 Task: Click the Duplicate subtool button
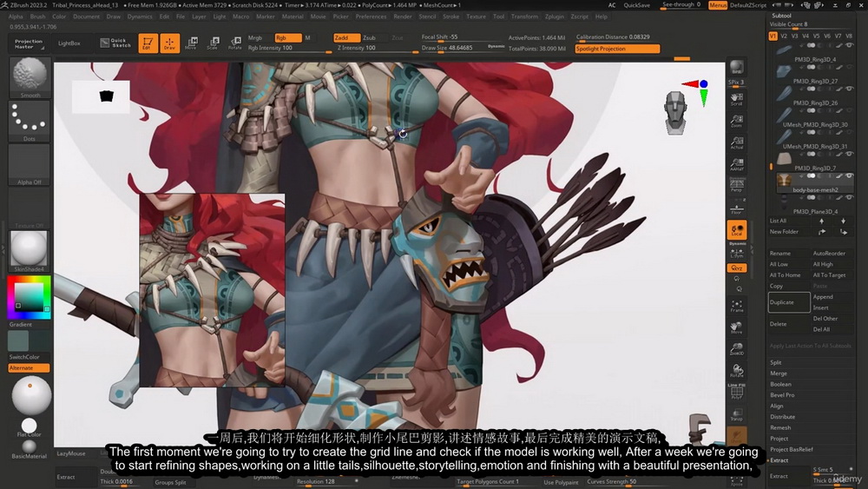tap(789, 302)
